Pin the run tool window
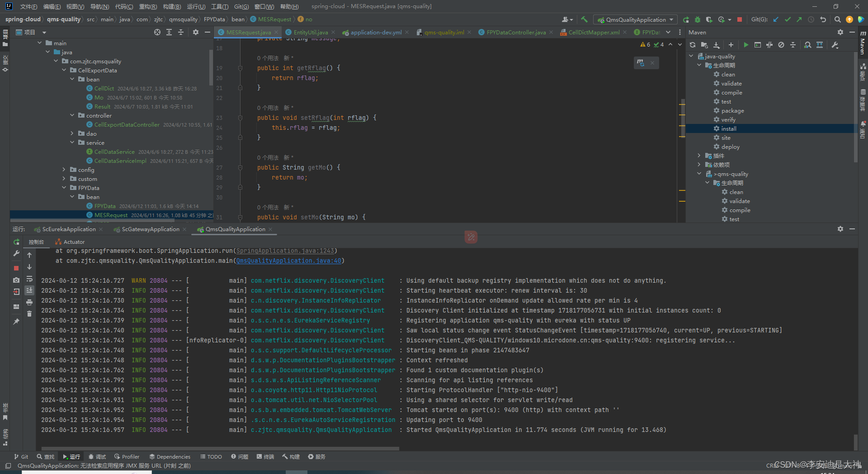Image resolution: width=868 pixels, height=474 pixels. coord(16,320)
